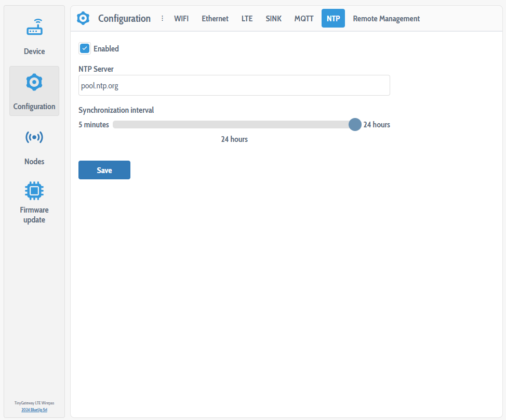The image size is (506, 420).
Task: Click the vertical dots menu icon
Action: click(x=162, y=18)
